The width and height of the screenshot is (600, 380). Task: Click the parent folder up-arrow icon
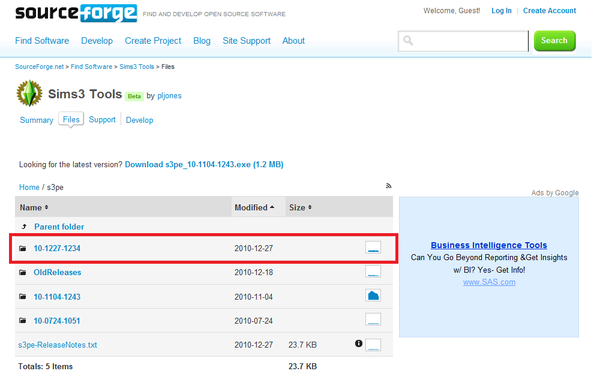[x=24, y=227]
